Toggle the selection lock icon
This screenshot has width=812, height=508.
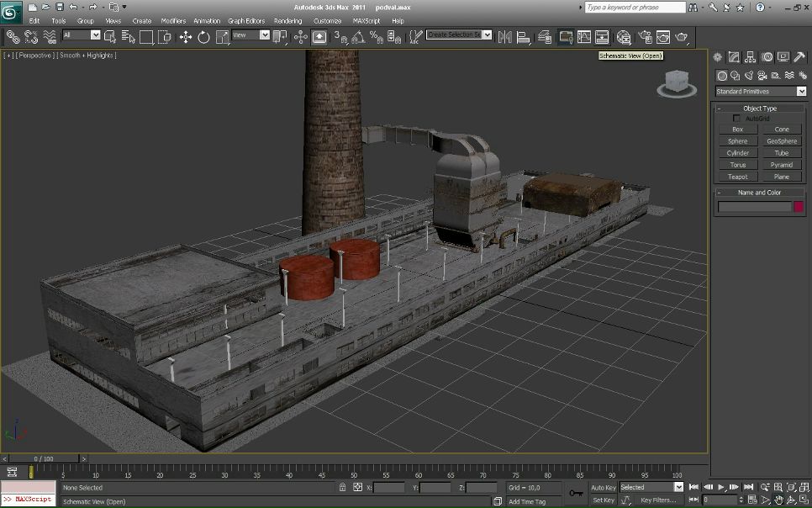(342, 487)
